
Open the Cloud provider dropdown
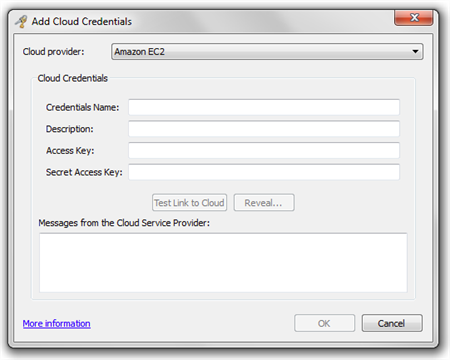click(x=267, y=52)
